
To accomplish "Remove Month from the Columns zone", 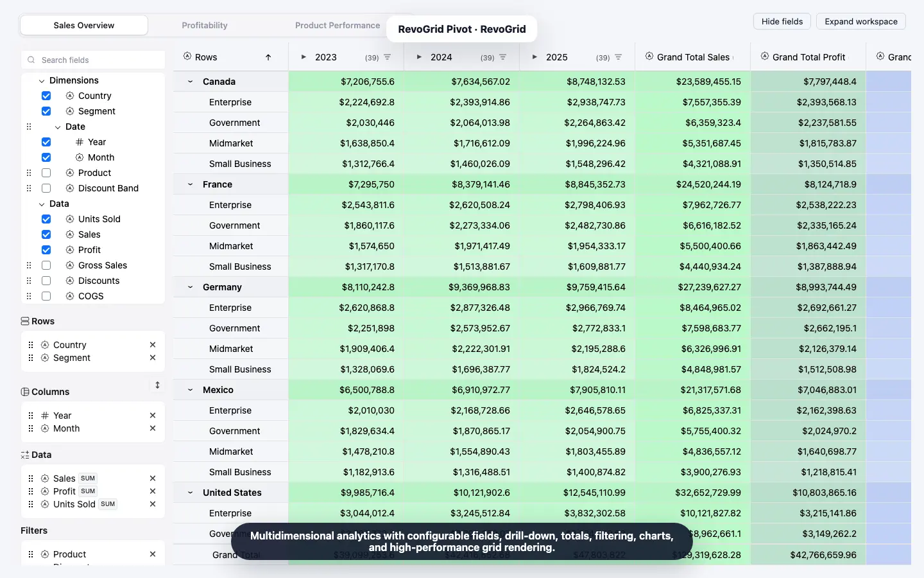I will pyautogui.click(x=153, y=428).
